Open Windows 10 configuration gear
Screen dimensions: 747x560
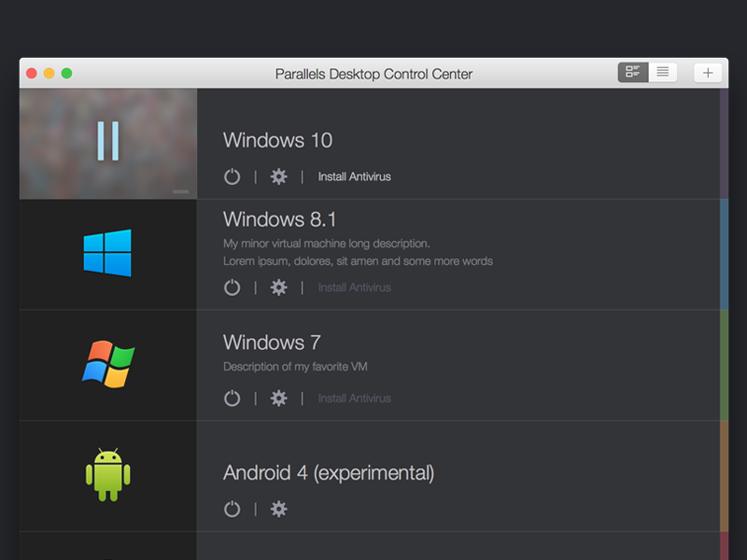278,176
